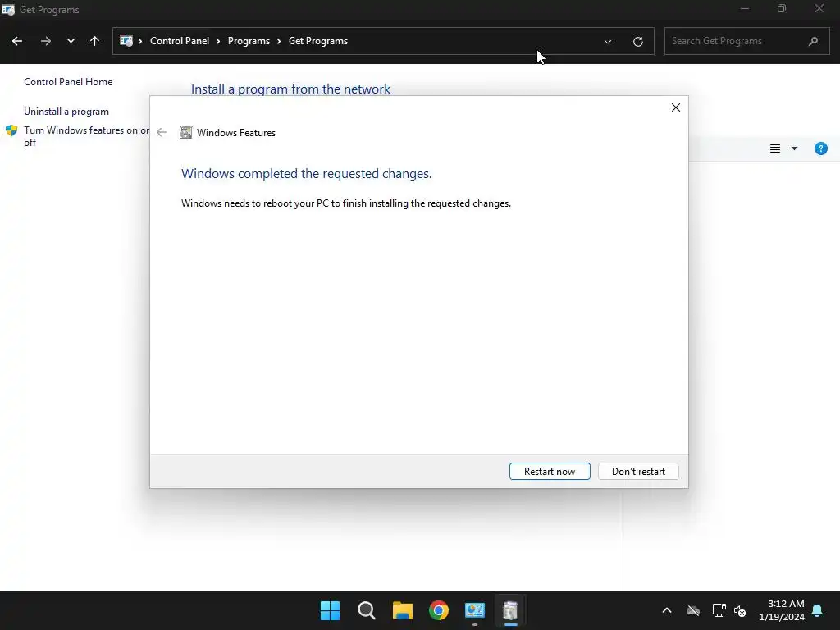Open Turn Windows features on or off
Image resolution: width=840 pixels, height=630 pixels.
coord(87,136)
